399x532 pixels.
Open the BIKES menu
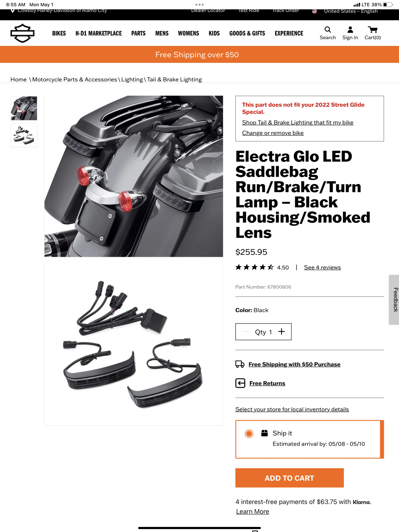[59, 33]
